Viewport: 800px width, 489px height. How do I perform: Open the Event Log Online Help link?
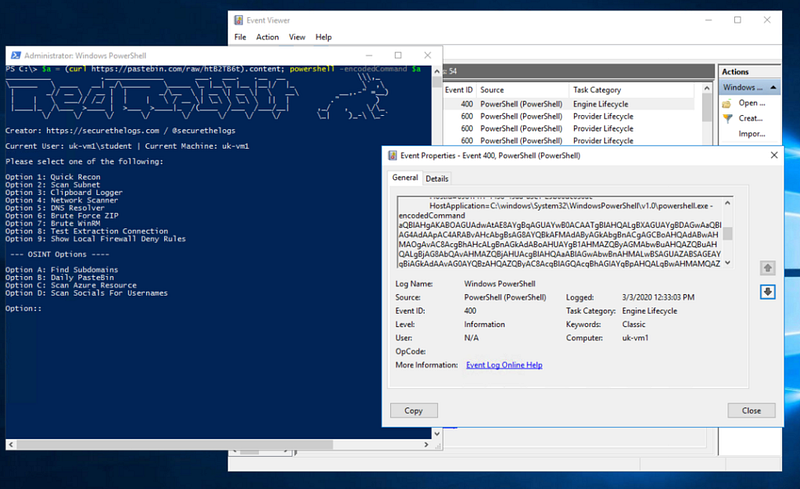click(x=504, y=365)
